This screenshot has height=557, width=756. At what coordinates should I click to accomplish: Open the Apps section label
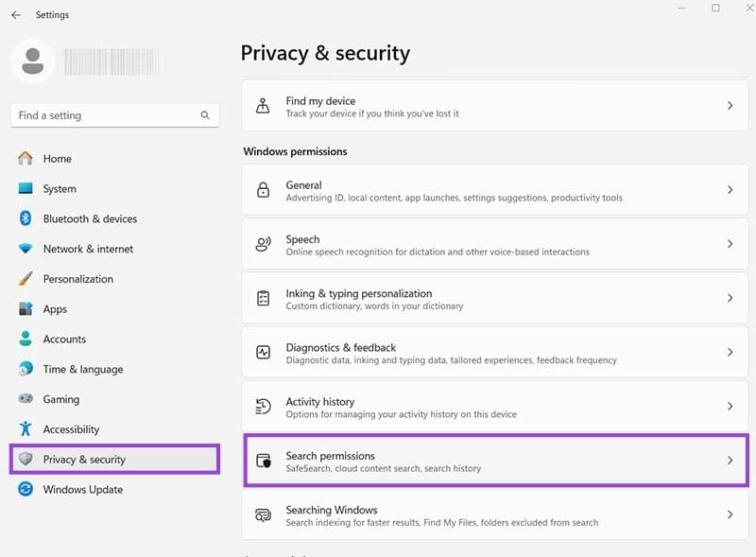pos(55,309)
